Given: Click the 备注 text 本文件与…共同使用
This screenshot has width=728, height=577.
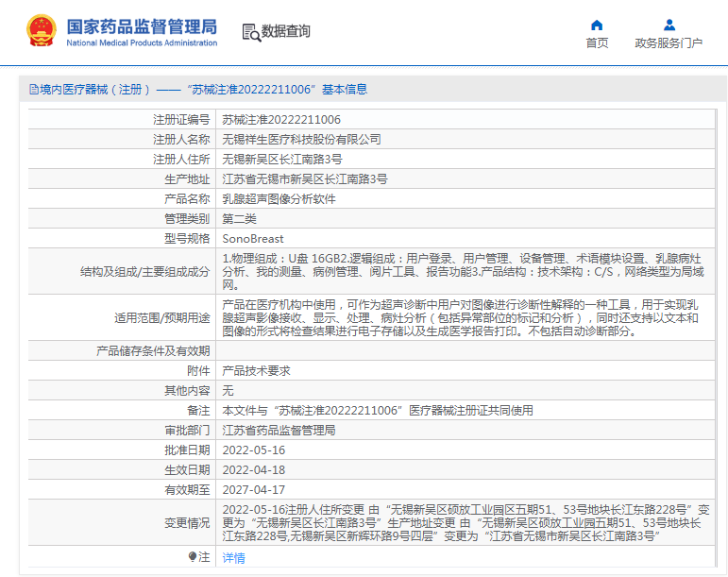Looking at the screenshot, I should coord(378,411).
